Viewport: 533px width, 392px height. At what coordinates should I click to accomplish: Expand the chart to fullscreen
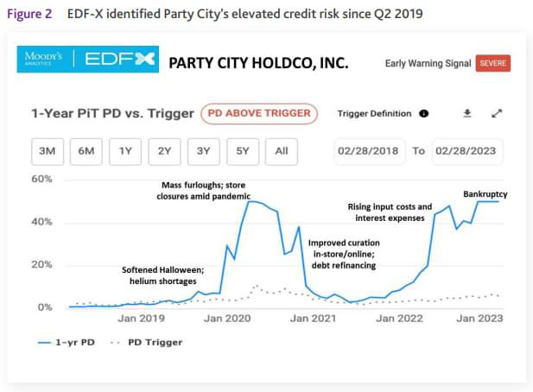click(497, 113)
